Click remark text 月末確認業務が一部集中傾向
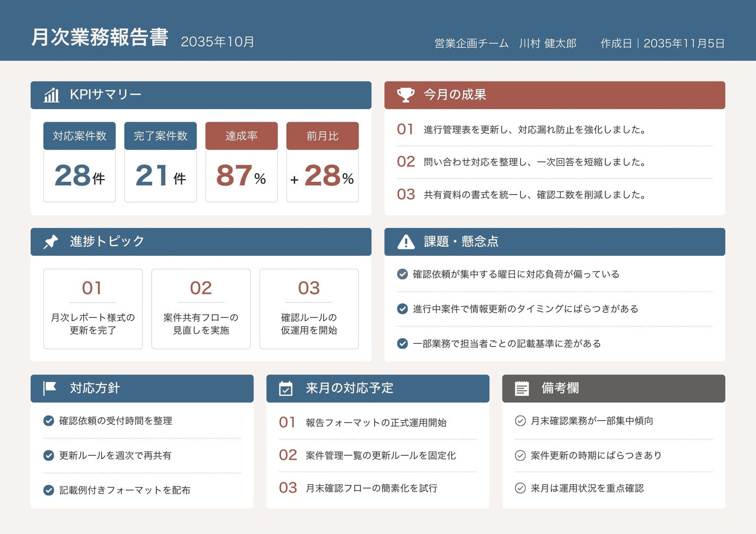 coord(592,421)
